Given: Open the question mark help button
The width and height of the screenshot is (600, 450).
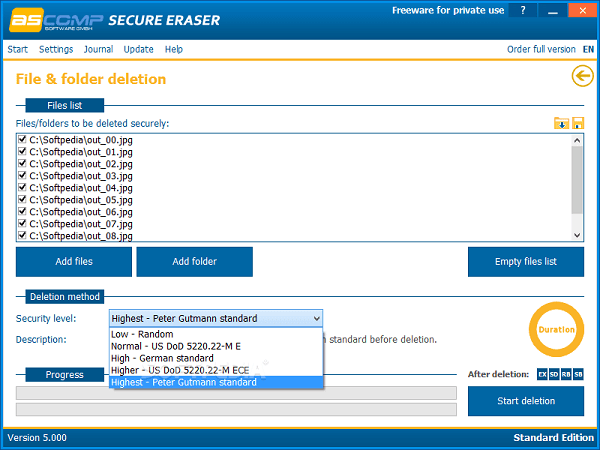Looking at the screenshot, I should pos(523,10).
